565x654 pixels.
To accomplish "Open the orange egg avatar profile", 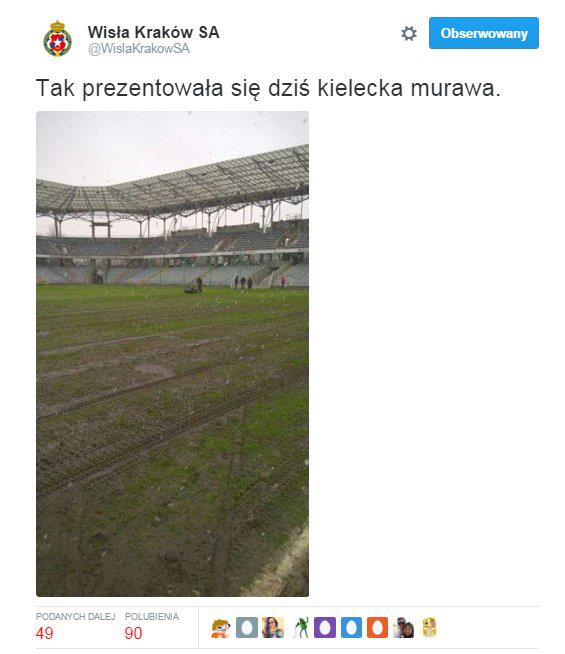I will tap(377, 628).
